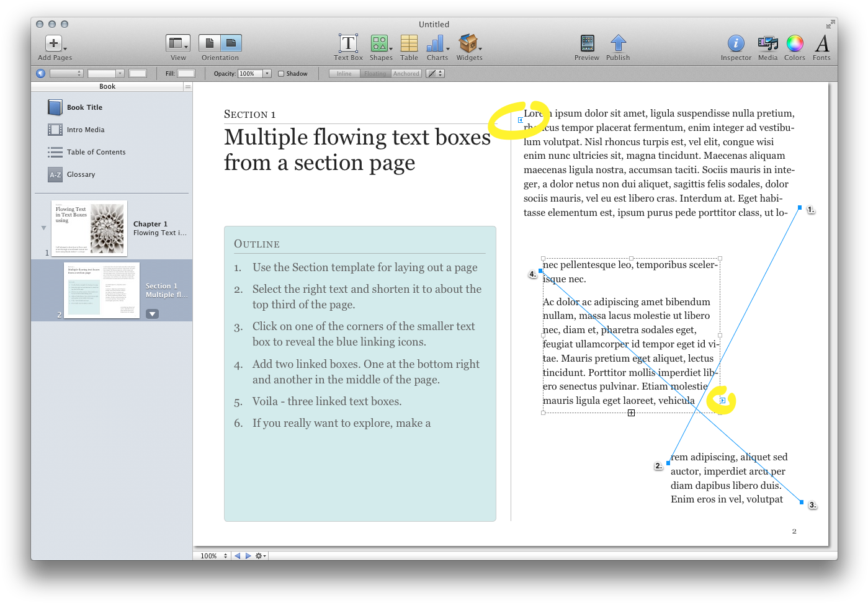Select Glossary in the Book sidebar
868x603 pixels.
click(x=81, y=174)
